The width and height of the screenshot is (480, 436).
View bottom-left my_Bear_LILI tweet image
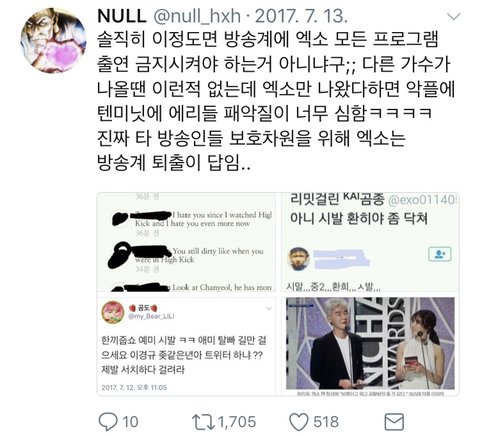(x=186, y=345)
